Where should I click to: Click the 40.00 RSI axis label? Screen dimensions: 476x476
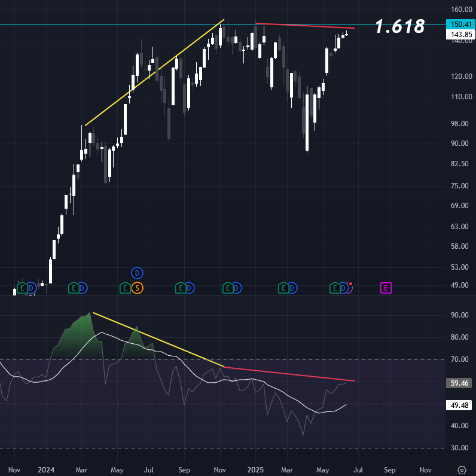[460, 426]
